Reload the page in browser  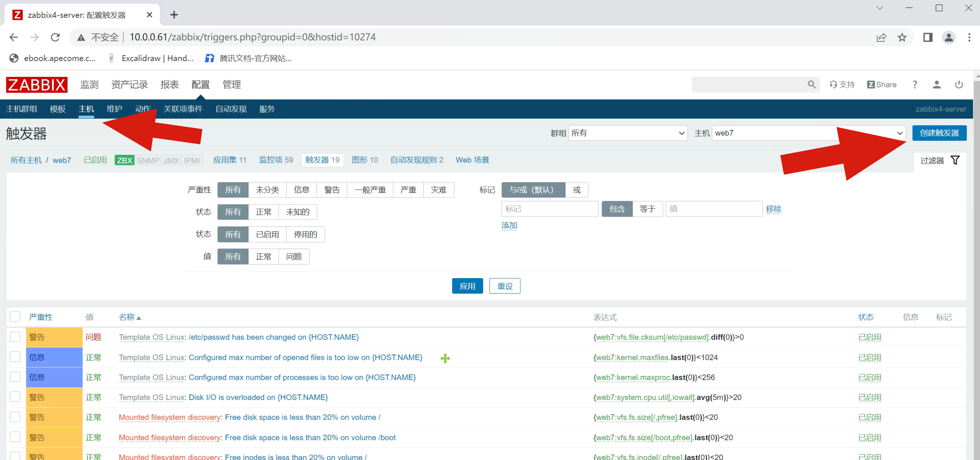56,37
